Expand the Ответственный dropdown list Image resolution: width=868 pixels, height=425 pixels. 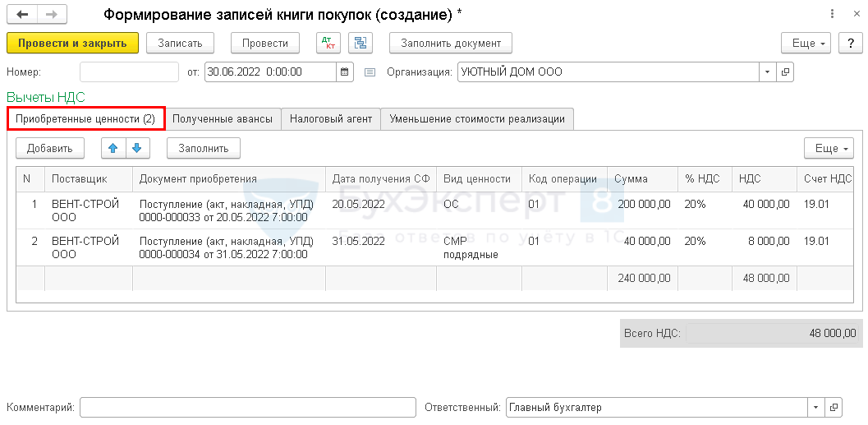(x=815, y=407)
